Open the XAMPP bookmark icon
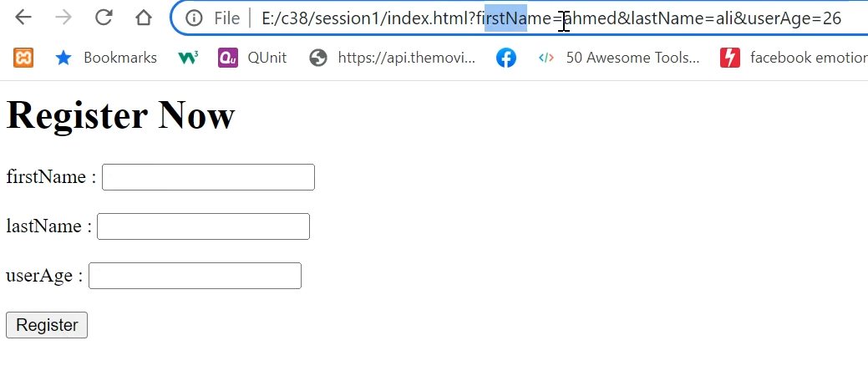 point(23,58)
